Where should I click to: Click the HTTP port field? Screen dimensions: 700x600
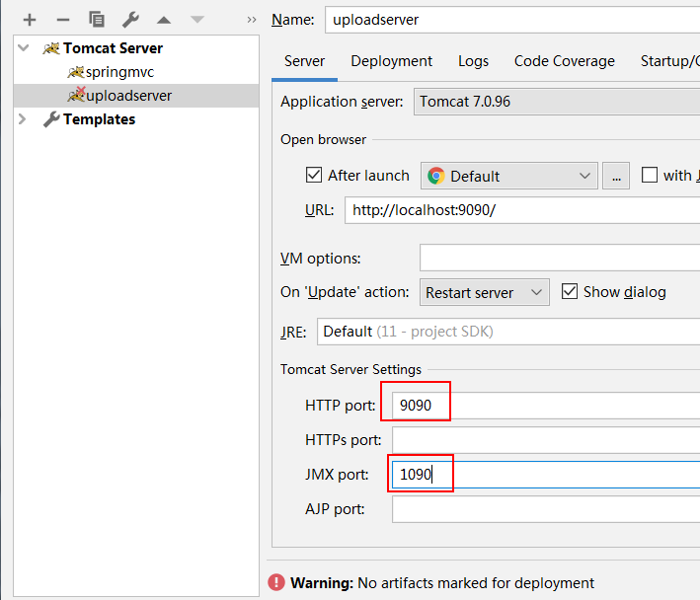point(546,406)
